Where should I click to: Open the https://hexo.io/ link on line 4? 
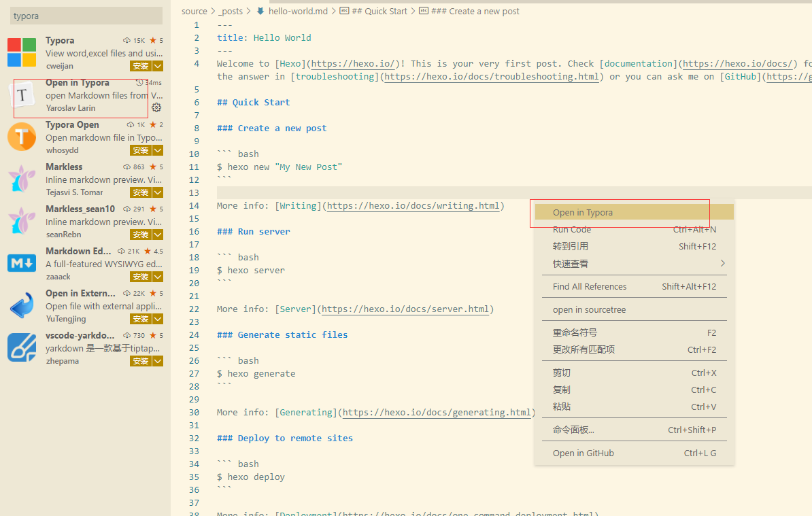(353, 64)
